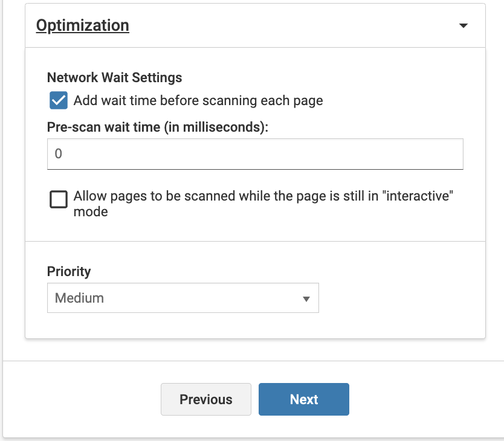
Task: Click the Priority dropdown's small arrow
Action: (x=306, y=299)
